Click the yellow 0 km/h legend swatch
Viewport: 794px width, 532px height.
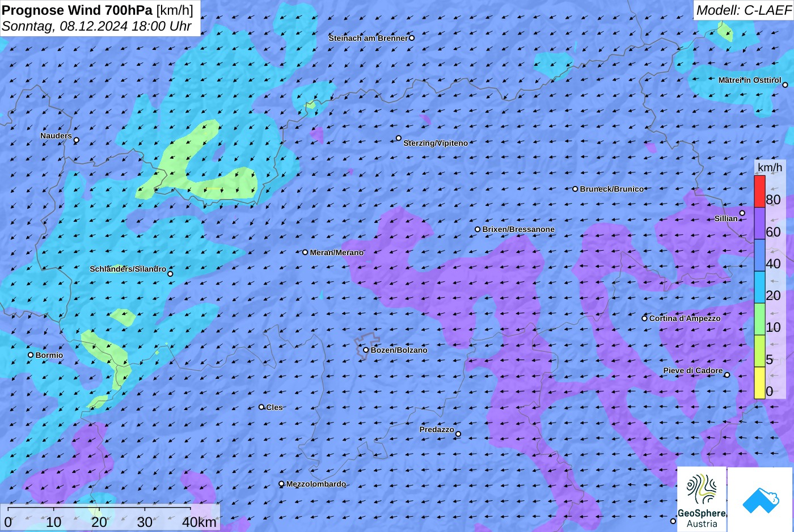tap(759, 383)
